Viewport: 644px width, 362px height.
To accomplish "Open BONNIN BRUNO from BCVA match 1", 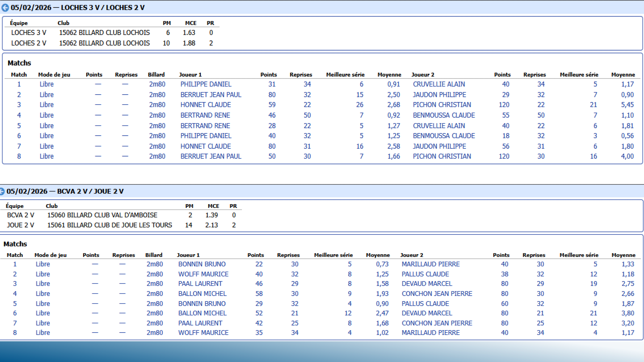I will click(x=202, y=264).
